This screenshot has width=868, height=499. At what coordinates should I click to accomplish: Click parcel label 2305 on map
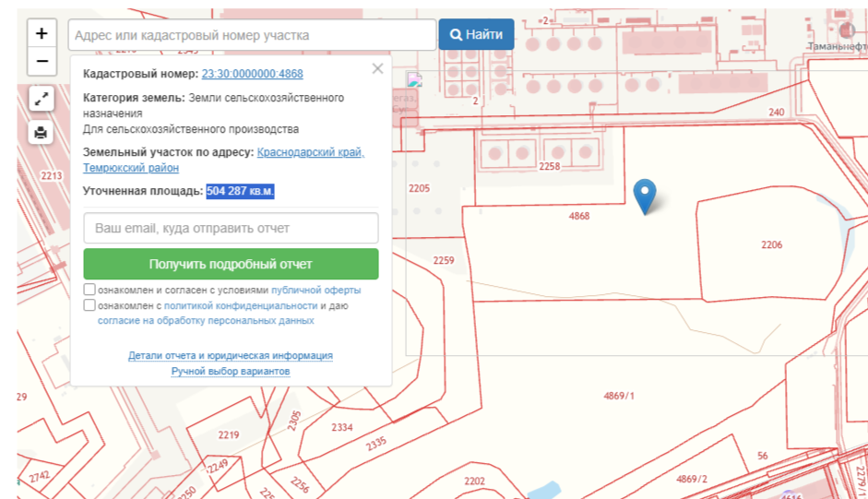[294, 421]
